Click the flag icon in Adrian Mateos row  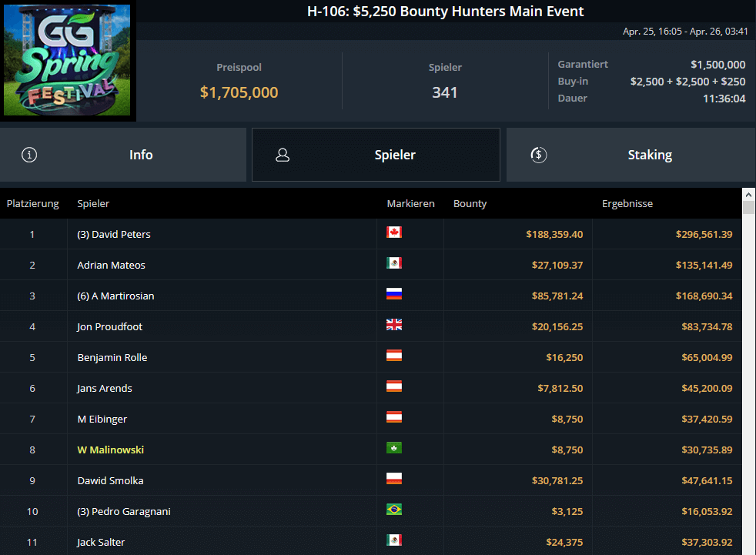click(394, 263)
